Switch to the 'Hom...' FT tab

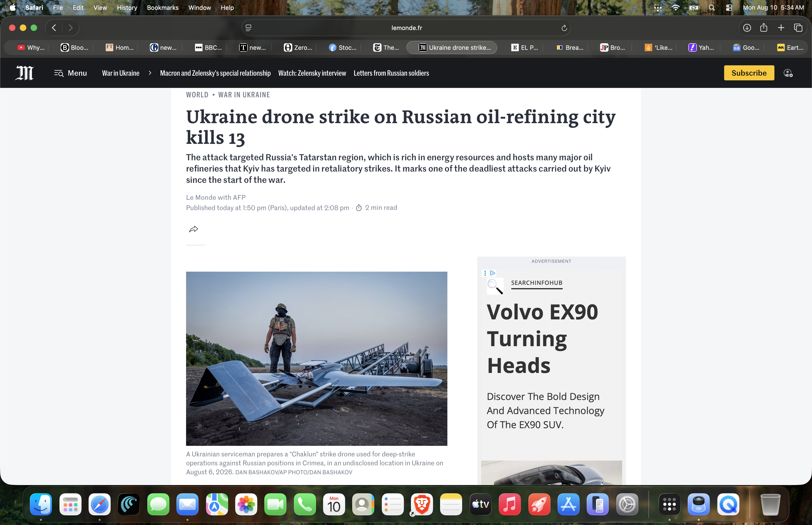(x=119, y=47)
